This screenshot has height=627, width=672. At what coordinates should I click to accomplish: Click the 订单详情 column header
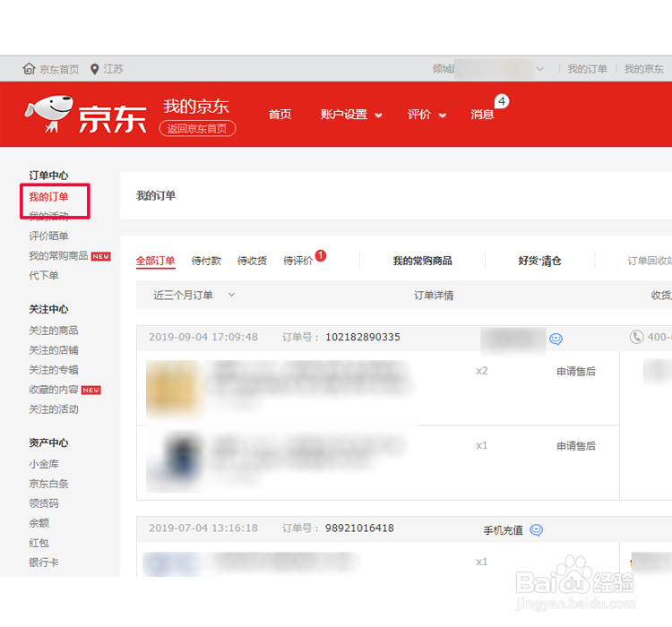(x=434, y=296)
